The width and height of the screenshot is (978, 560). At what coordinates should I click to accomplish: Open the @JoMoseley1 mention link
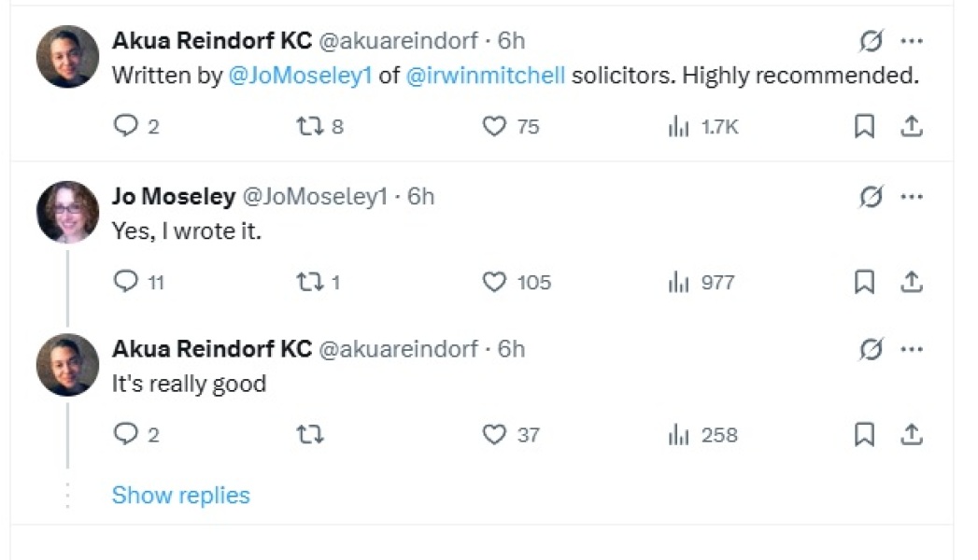click(300, 76)
